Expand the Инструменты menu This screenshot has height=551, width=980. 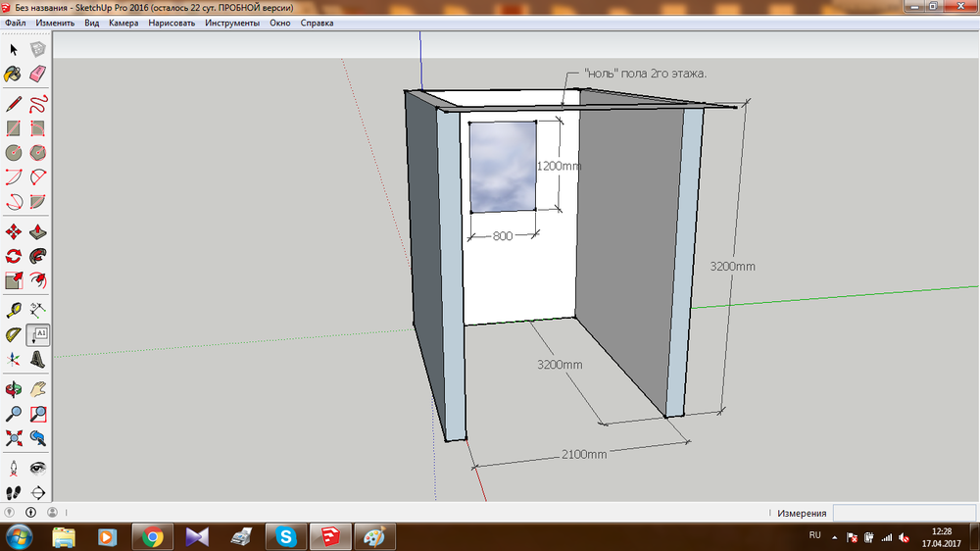click(x=232, y=22)
